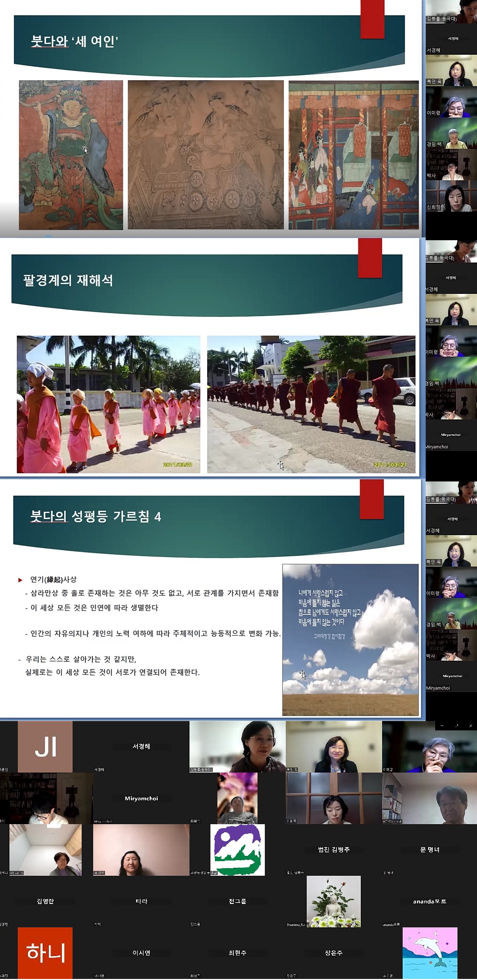
Task: Select the JI avatar participant tile
Action: point(45,747)
